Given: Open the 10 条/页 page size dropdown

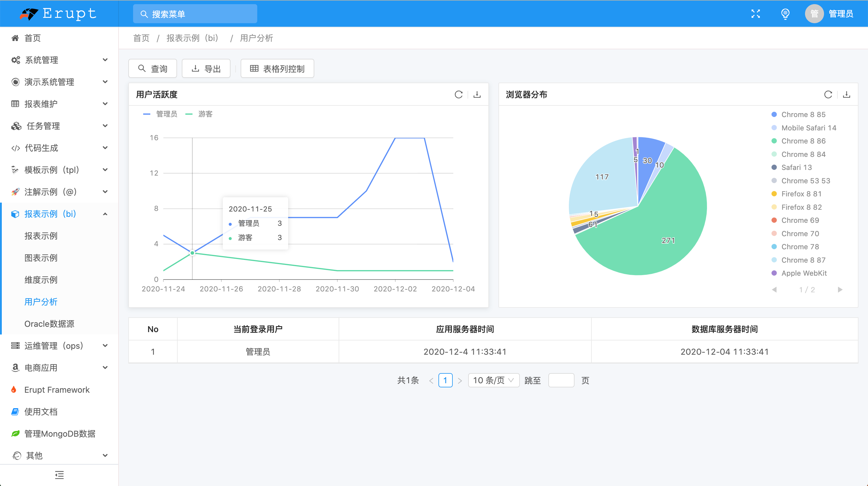Looking at the screenshot, I should [493, 381].
